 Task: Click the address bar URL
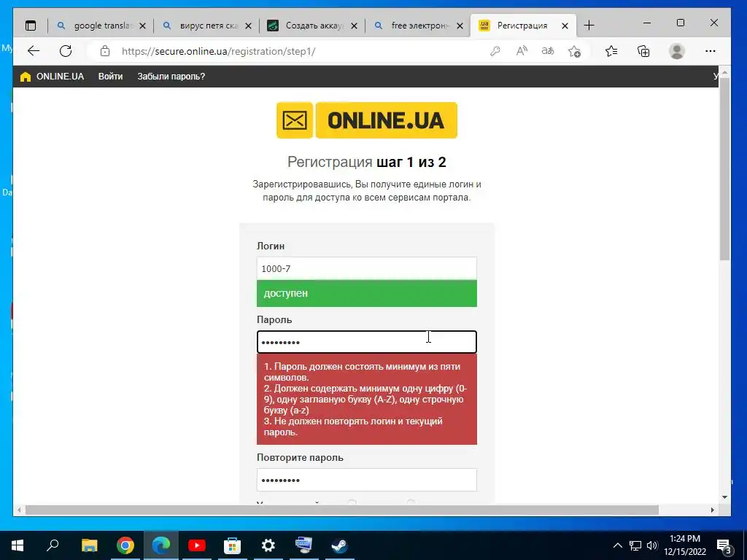click(219, 52)
